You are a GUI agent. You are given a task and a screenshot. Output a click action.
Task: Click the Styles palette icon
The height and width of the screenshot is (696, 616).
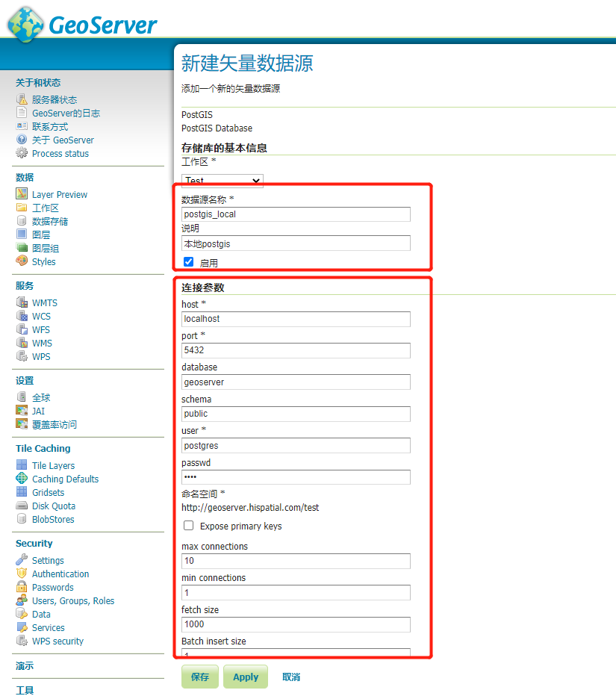22,261
